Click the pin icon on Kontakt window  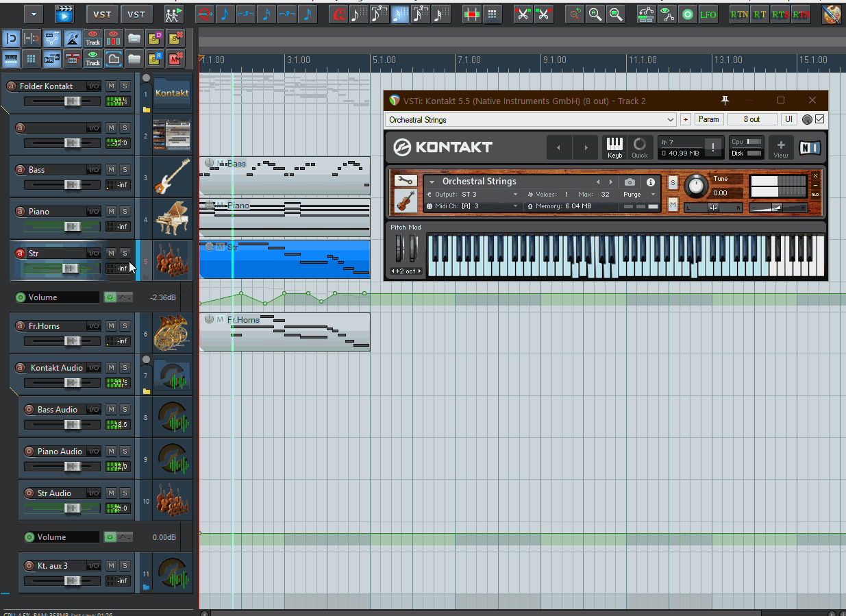pyautogui.click(x=725, y=100)
